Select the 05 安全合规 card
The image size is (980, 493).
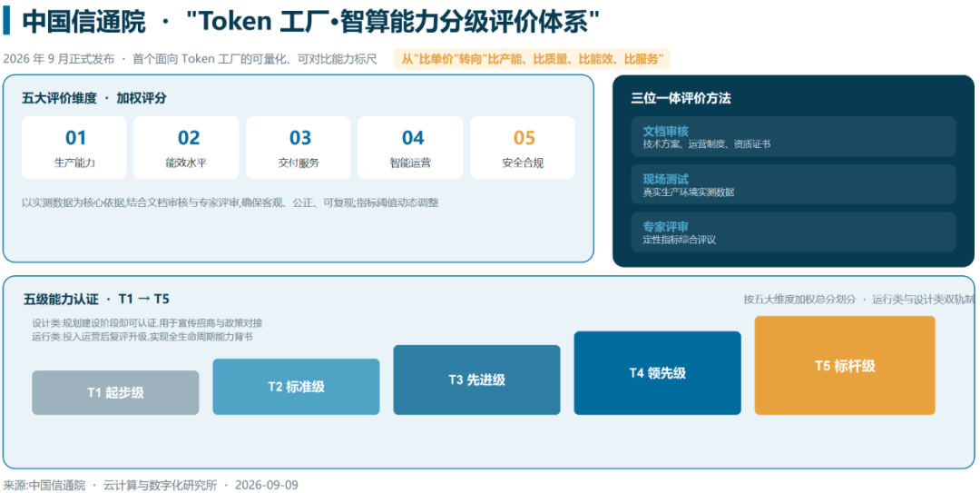(523, 148)
